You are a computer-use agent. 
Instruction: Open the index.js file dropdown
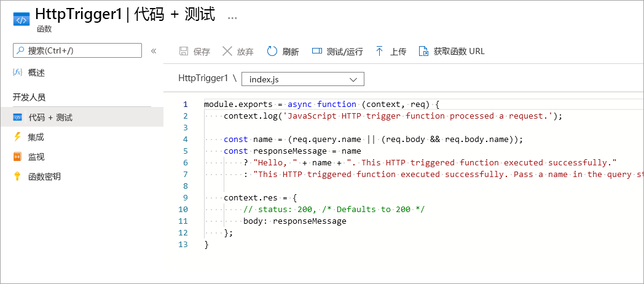[x=303, y=79]
